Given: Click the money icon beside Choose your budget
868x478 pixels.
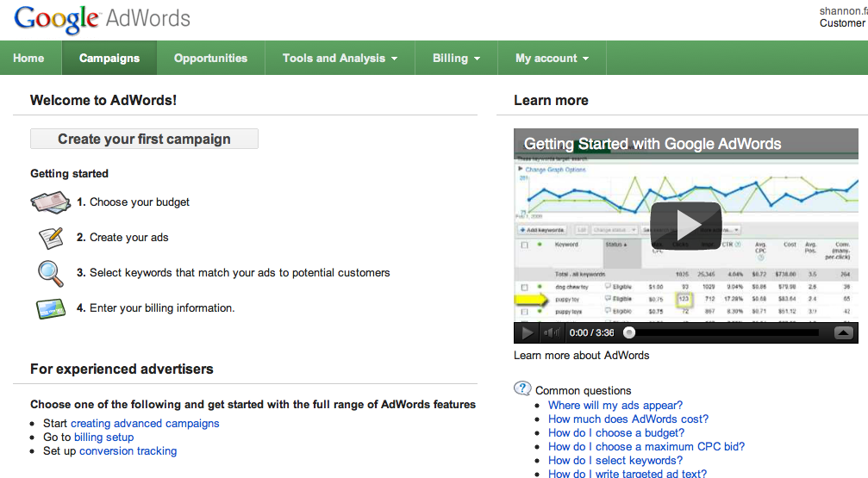Looking at the screenshot, I should pos(50,202).
